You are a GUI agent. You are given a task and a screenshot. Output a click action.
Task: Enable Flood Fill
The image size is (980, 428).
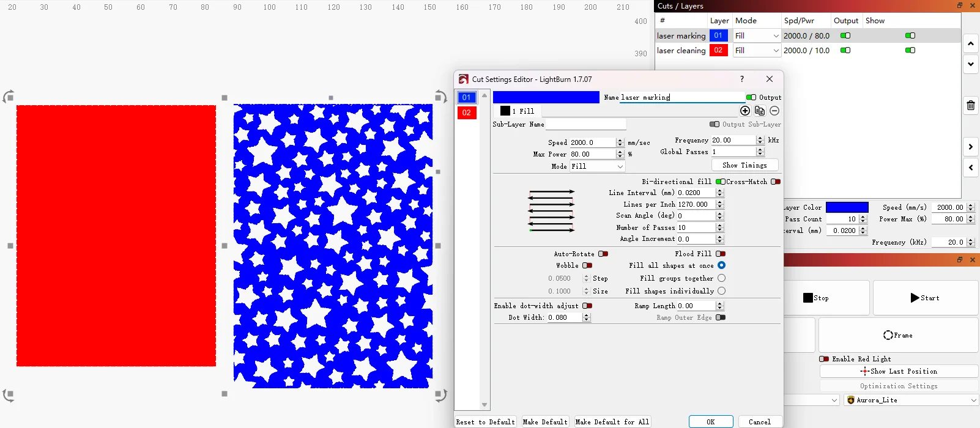(x=721, y=254)
